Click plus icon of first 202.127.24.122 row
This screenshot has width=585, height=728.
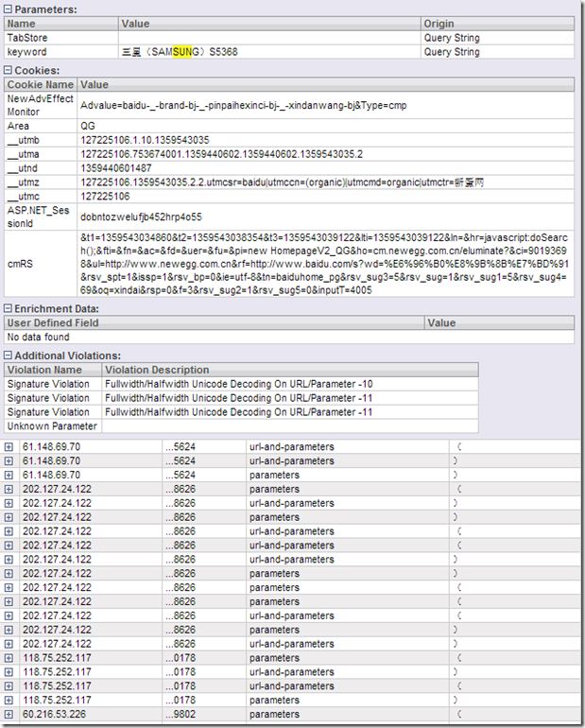(x=9, y=489)
